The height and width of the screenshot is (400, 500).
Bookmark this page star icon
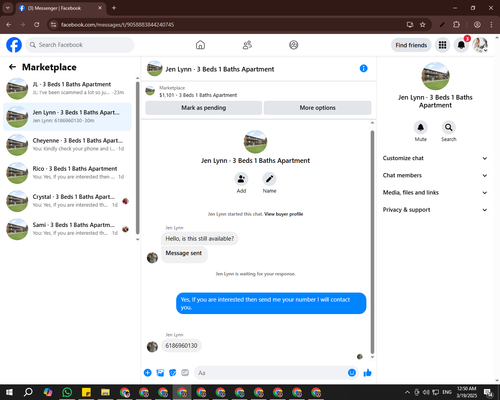click(423, 24)
